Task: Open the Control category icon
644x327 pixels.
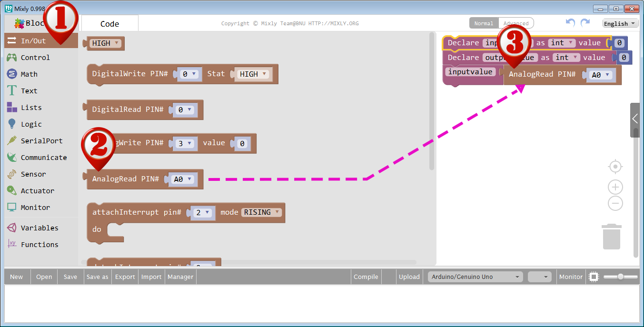Action: point(12,58)
